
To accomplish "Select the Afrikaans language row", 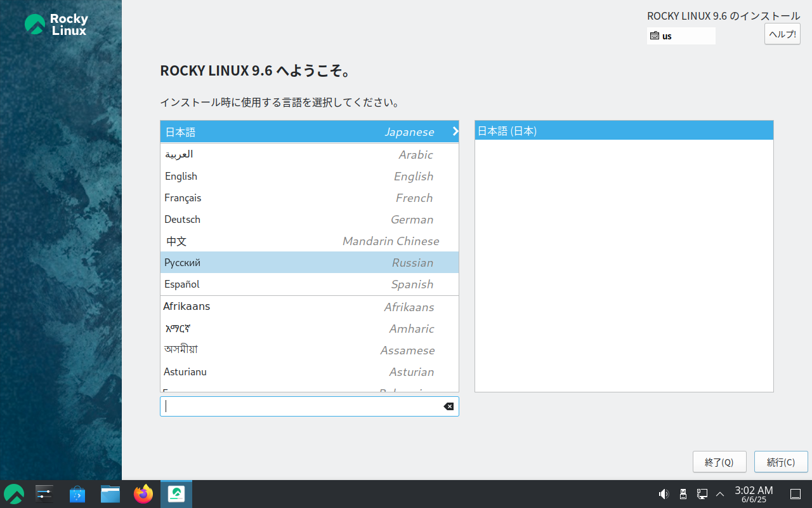I will 310,307.
